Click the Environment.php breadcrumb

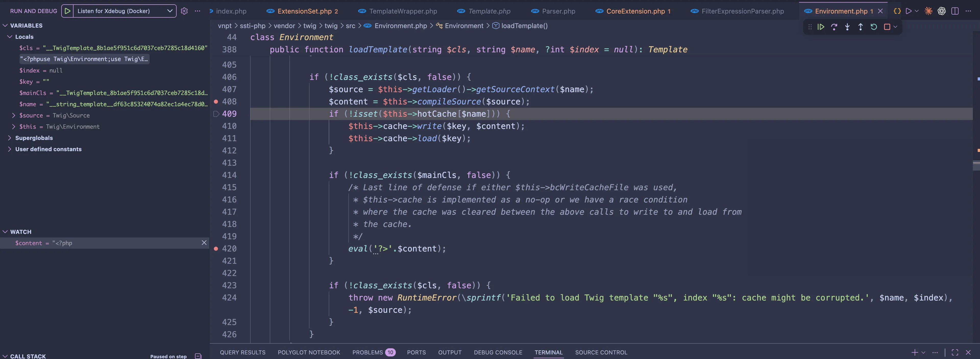coord(401,26)
